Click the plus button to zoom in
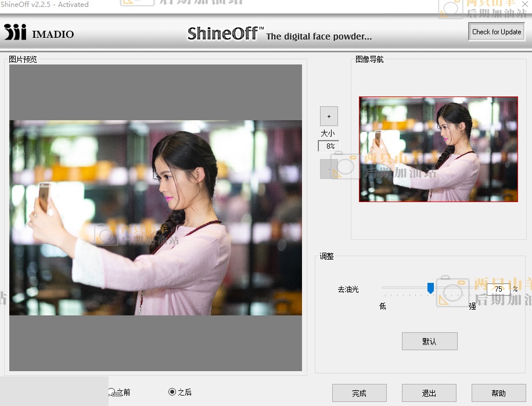 tap(329, 116)
